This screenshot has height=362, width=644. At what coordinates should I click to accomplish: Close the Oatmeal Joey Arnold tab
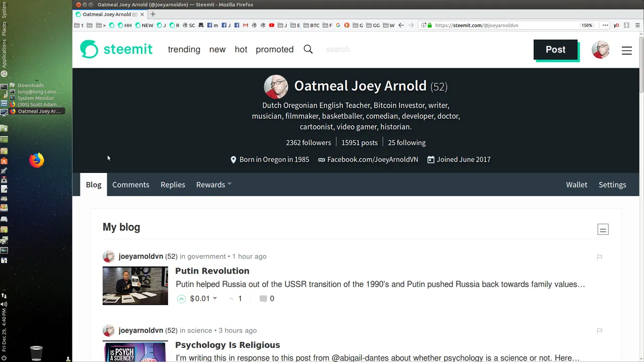pyautogui.click(x=142, y=15)
